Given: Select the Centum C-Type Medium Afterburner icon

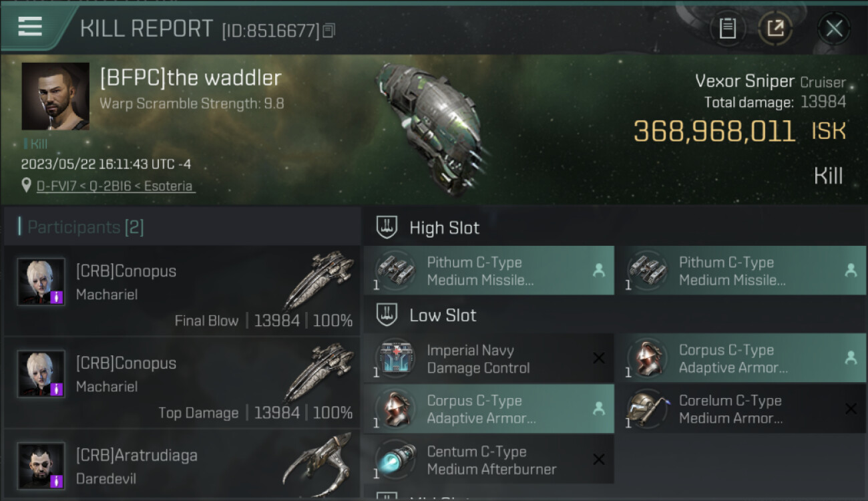Looking at the screenshot, I should point(395,460).
